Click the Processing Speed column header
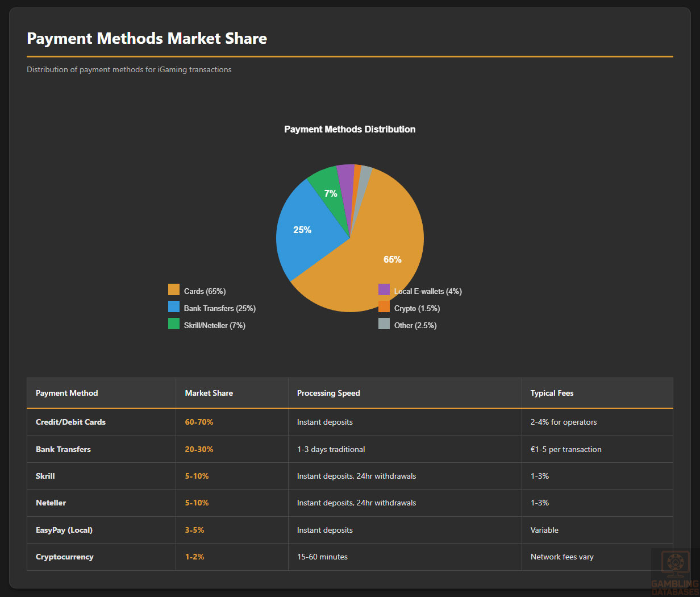700x597 pixels. (x=328, y=393)
